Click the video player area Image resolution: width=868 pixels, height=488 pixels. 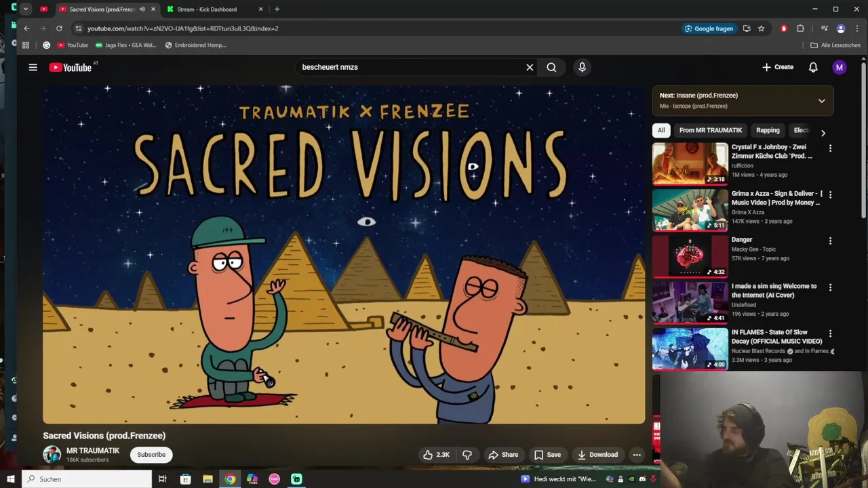point(344,254)
